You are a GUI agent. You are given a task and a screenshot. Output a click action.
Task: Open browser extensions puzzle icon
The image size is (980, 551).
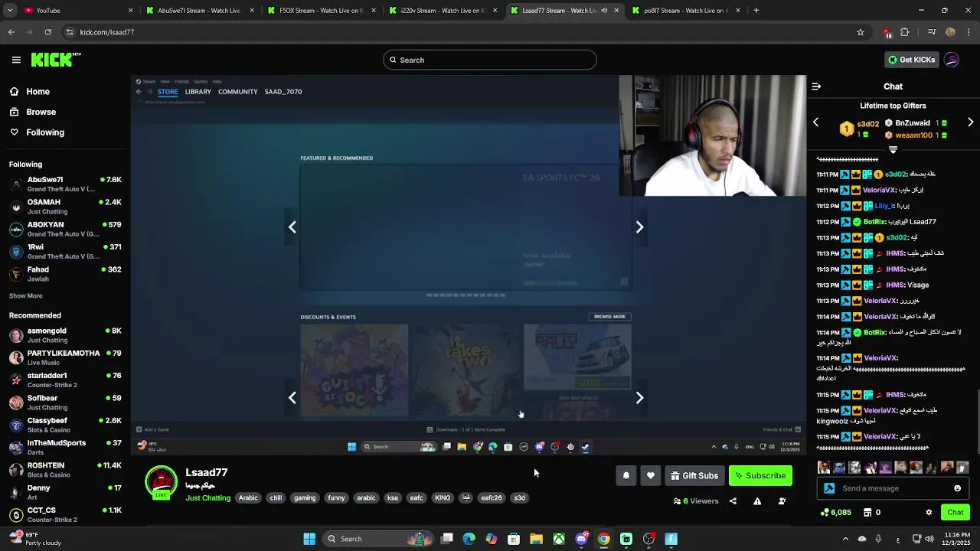[x=905, y=32]
